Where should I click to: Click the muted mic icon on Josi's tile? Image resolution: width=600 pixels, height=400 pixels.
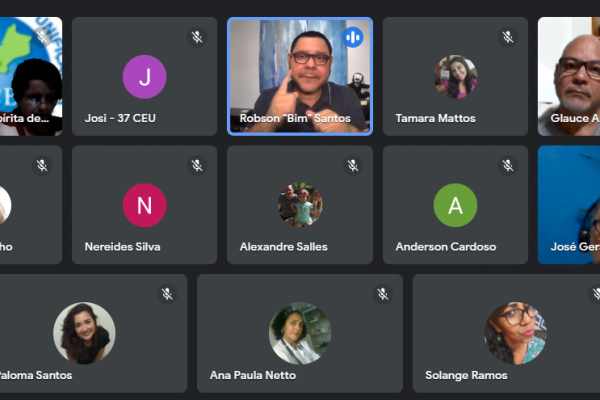click(197, 37)
